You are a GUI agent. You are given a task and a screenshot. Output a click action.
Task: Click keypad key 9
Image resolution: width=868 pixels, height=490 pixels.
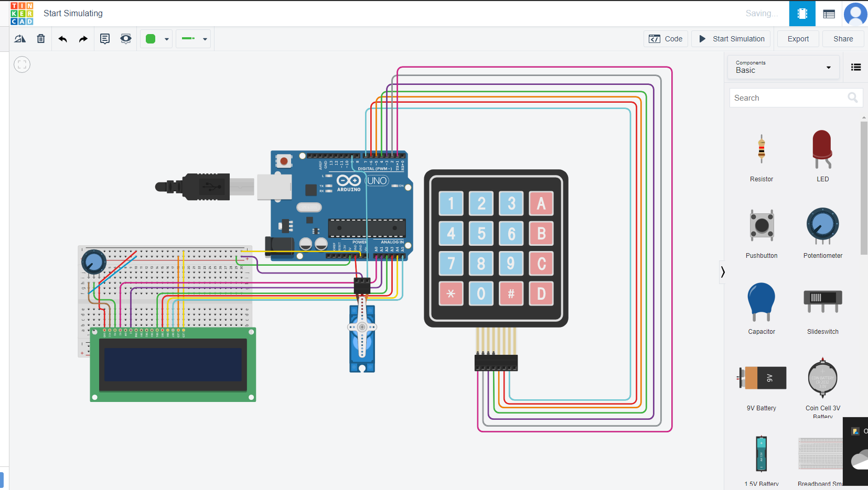coord(511,263)
